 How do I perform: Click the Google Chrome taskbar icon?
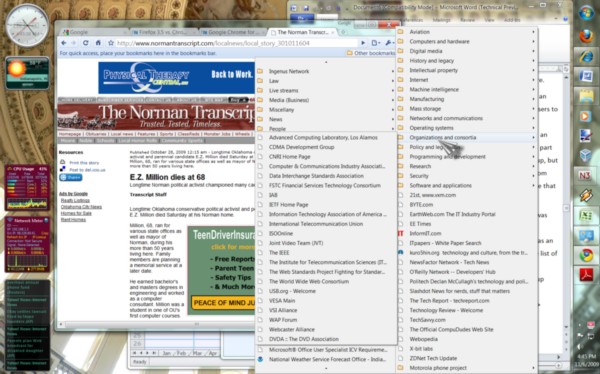point(586,255)
